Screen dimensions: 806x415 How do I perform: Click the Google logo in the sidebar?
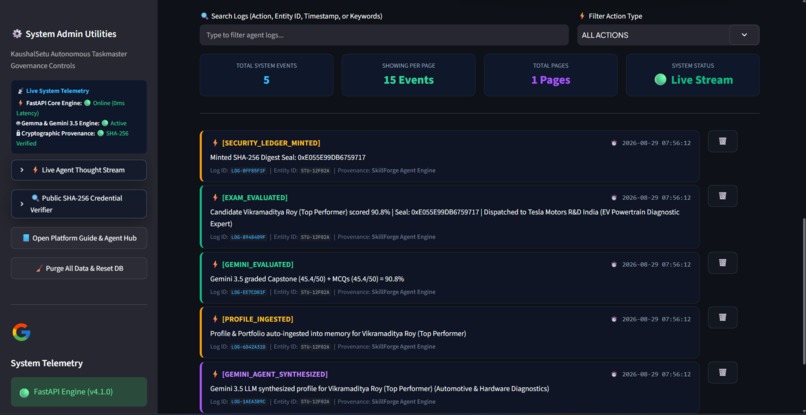(x=21, y=332)
